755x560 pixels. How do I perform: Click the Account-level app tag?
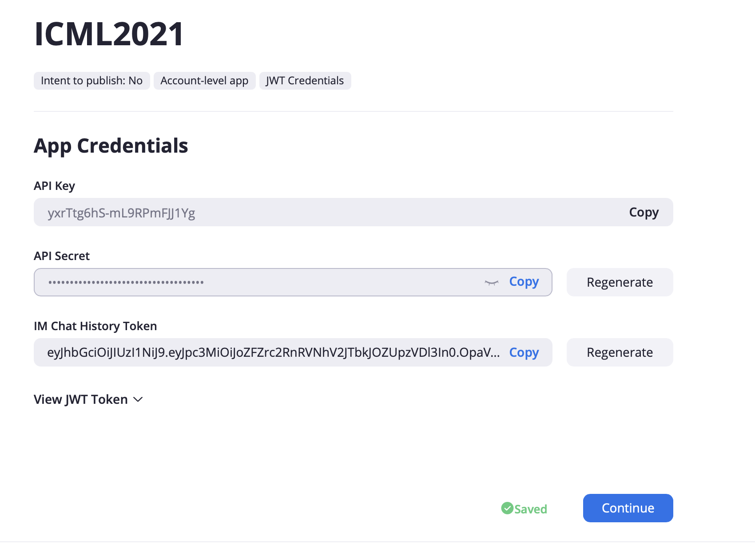coord(204,81)
